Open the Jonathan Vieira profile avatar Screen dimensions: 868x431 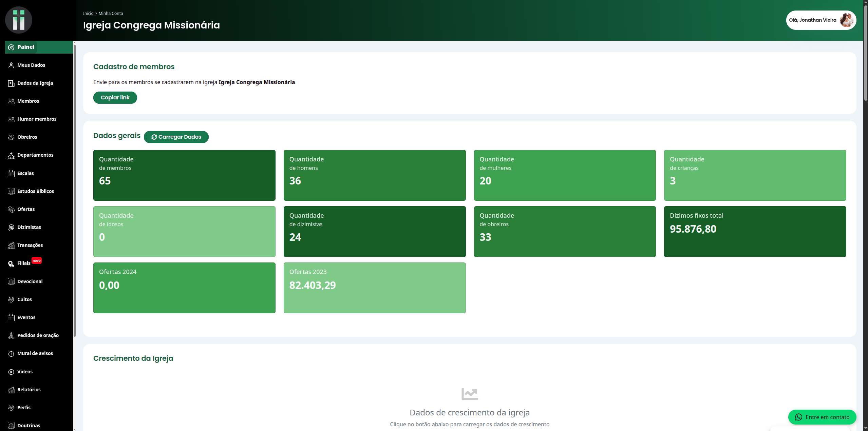pyautogui.click(x=846, y=20)
